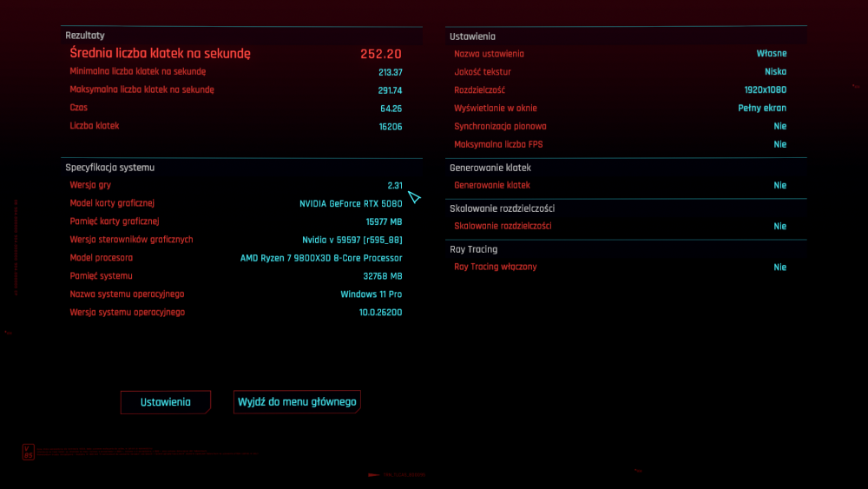
Task: Click 'Pamięć karty graficznej' label
Action: 114,221
